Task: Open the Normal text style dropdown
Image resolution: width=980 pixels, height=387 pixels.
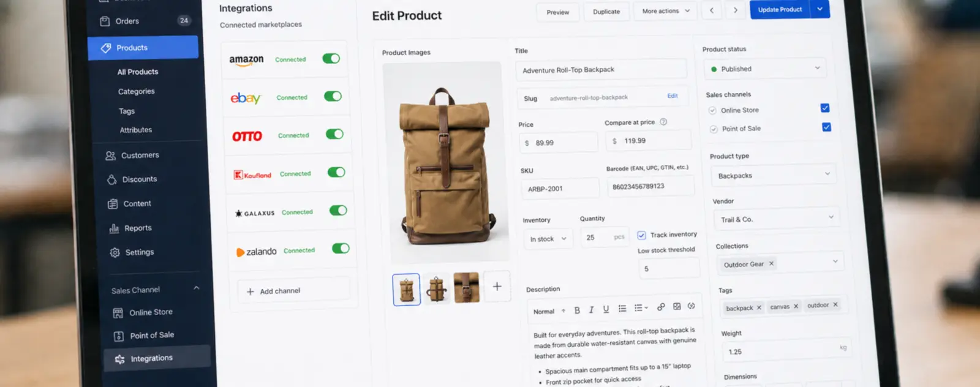Action: point(549,311)
